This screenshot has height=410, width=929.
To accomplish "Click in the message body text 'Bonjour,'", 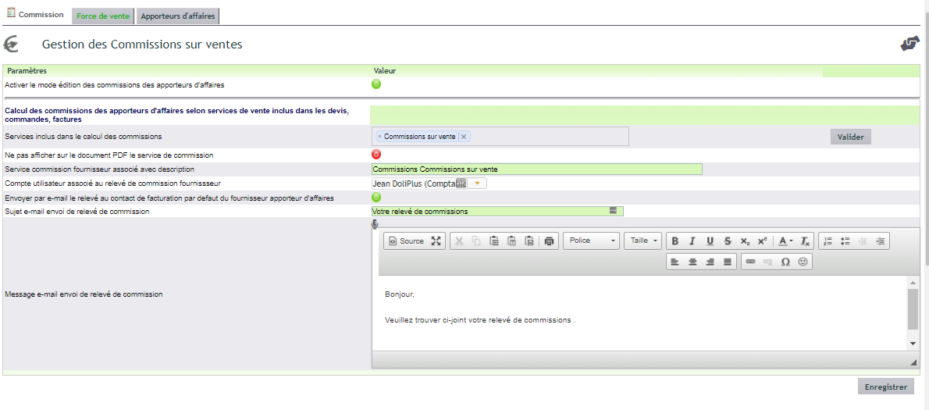I will pos(400,294).
